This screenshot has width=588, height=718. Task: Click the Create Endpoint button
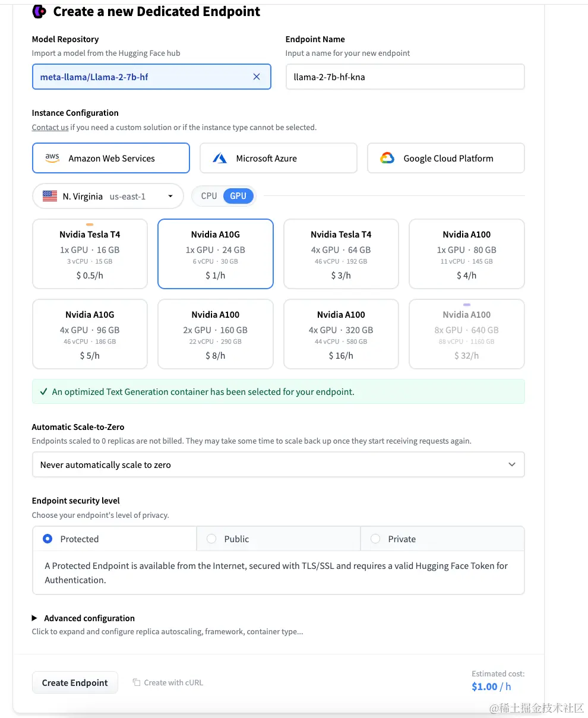(75, 682)
